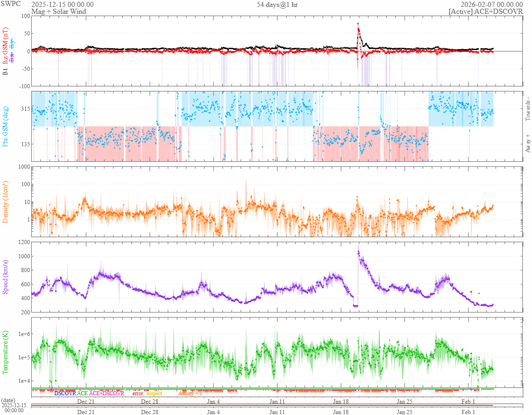Select the DSCOVR legend entry
532x415 pixels.
coord(65,393)
